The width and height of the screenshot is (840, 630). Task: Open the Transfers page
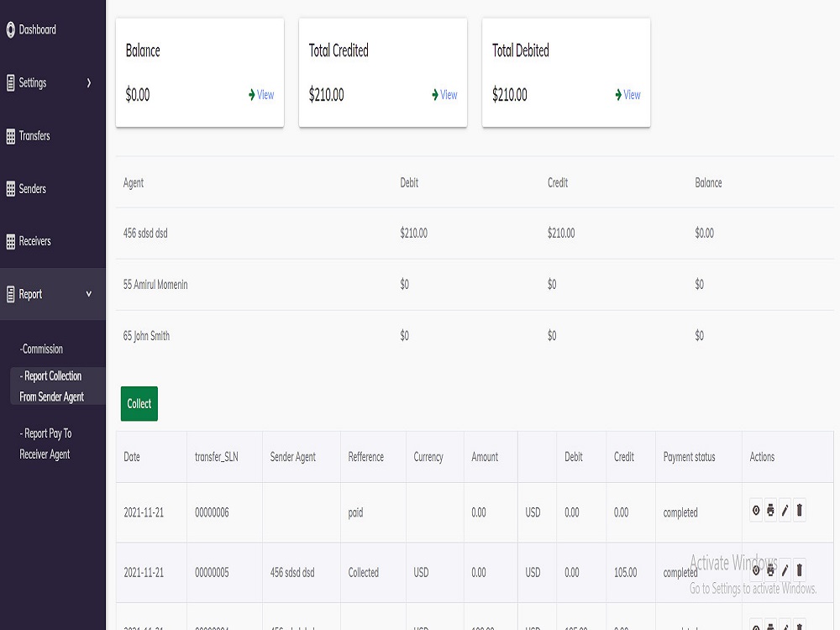(34, 136)
